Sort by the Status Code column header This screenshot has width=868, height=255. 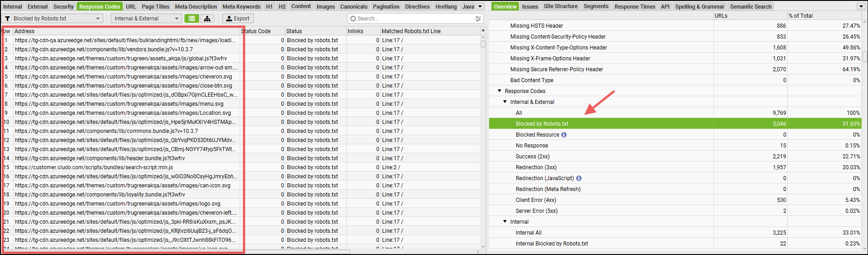point(263,31)
